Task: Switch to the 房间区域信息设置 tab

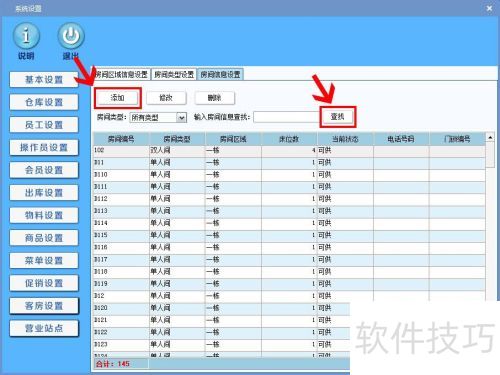Action: pos(121,75)
